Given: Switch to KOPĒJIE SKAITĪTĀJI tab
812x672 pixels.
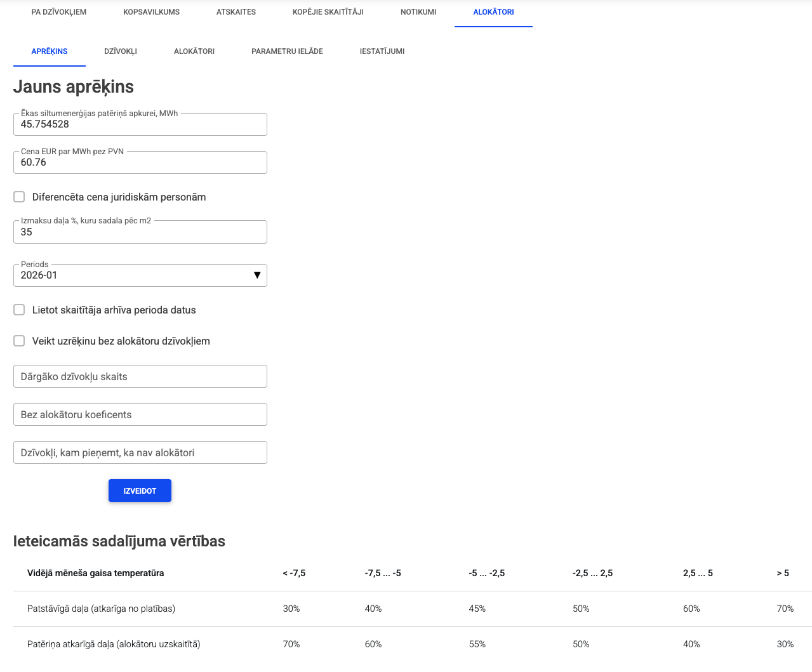Looking at the screenshot, I should click(328, 11).
